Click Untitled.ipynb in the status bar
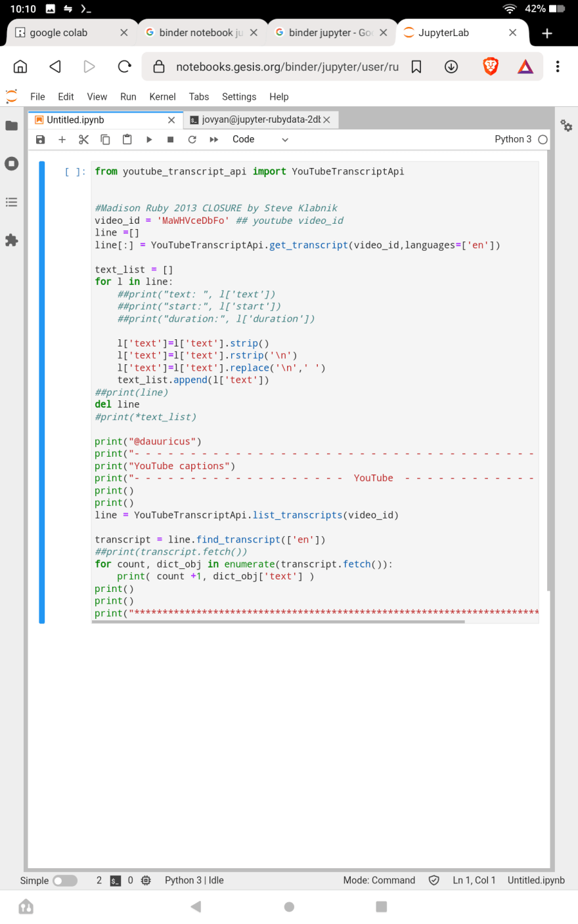Viewport: 578px width, 924px height. click(x=536, y=881)
